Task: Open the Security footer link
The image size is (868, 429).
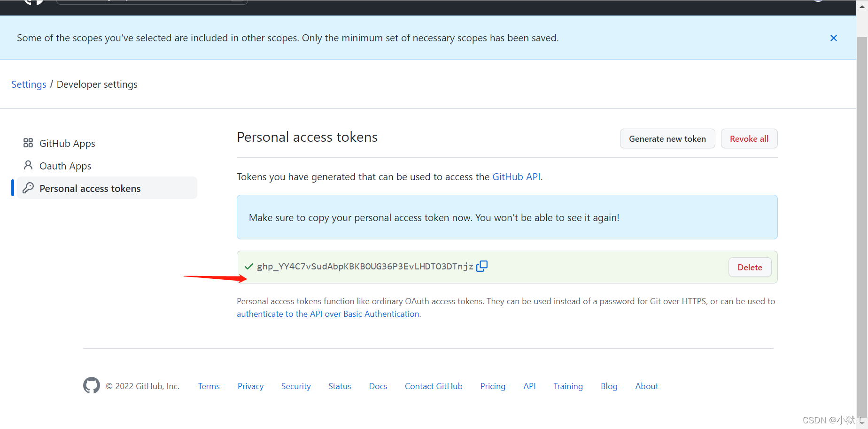Action: tap(296, 386)
